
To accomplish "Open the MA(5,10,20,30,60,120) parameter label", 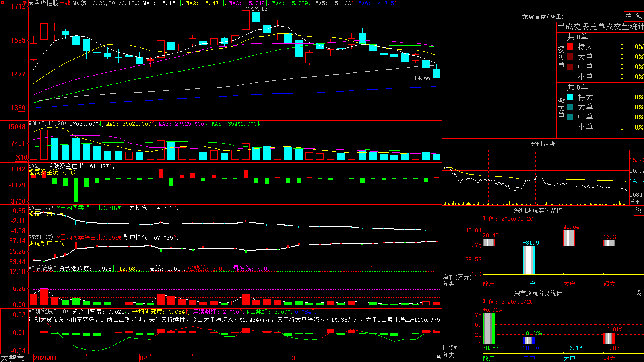I will 106,3.
